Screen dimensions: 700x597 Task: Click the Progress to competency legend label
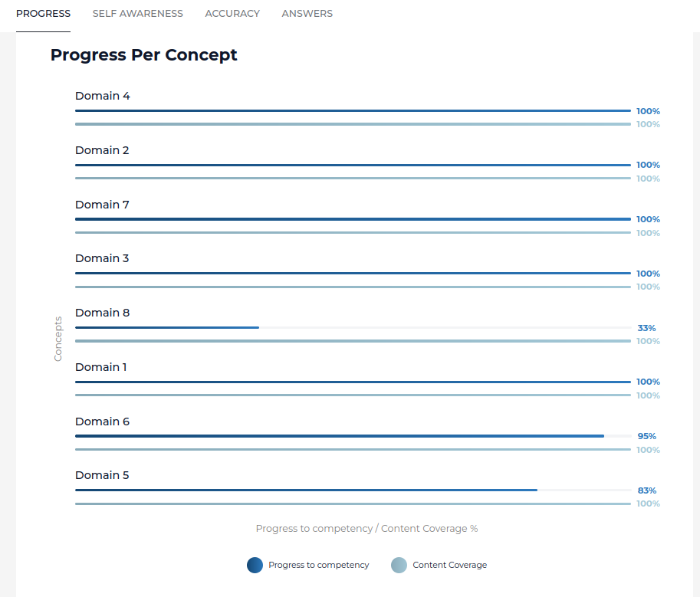click(318, 566)
